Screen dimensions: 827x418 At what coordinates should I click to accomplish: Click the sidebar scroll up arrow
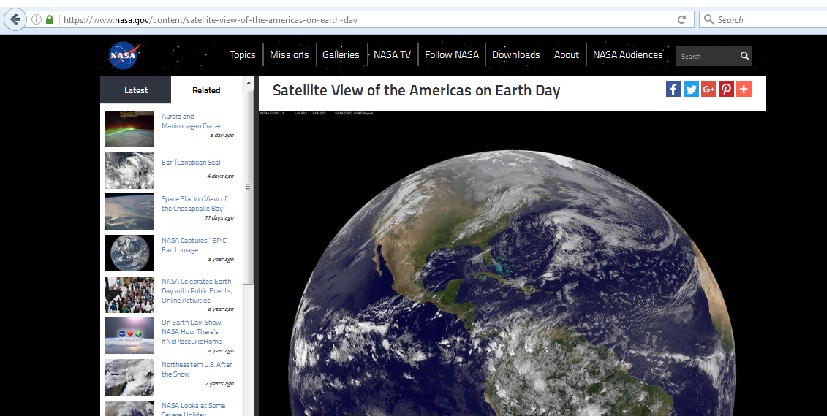[x=248, y=83]
